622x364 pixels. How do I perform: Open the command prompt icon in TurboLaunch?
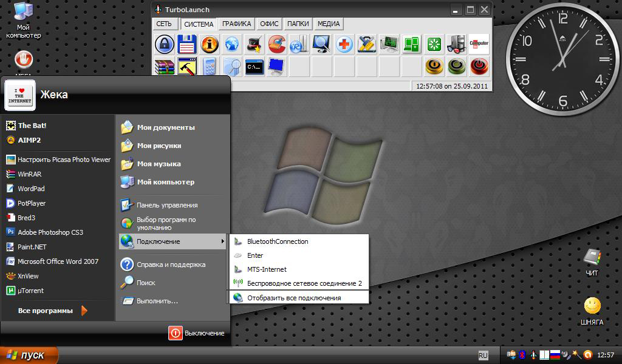pyautogui.click(x=255, y=66)
